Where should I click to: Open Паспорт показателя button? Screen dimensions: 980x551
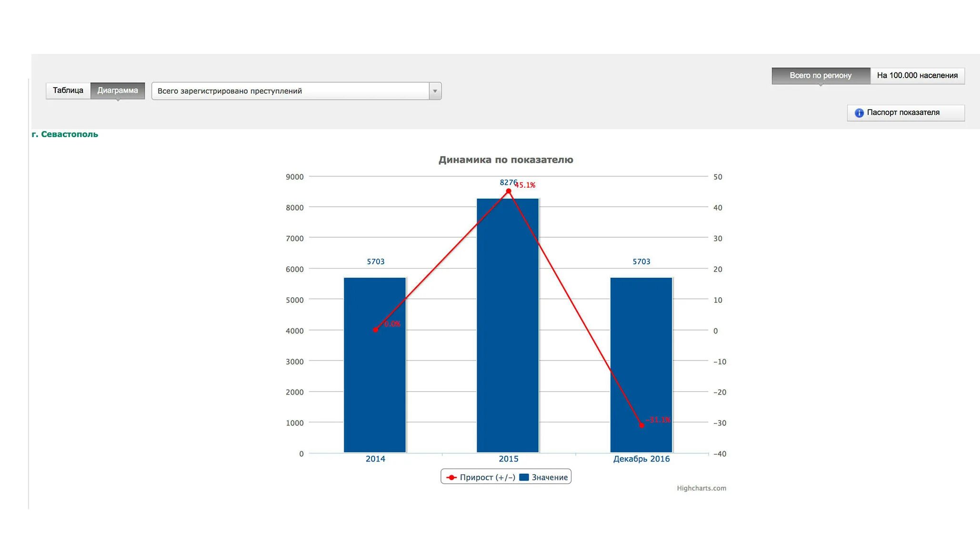pyautogui.click(x=906, y=113)
